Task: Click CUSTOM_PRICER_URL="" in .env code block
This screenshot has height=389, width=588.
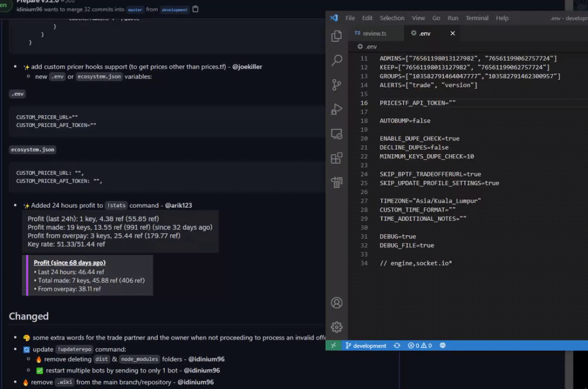Action: pyautogui.click(x=47, y=117)
